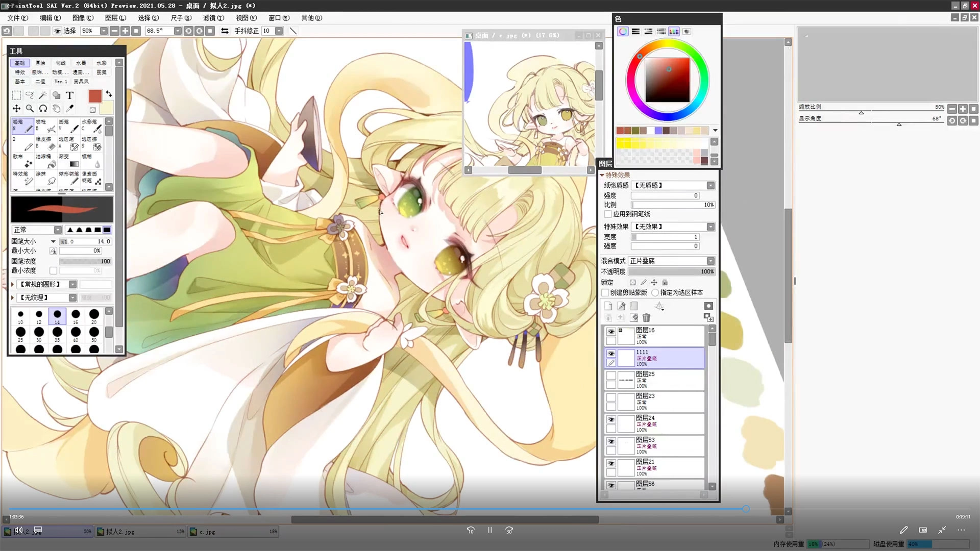Choose the 油漆桶 paint bucket tool

pyautogui.click(x=45, y=161)
